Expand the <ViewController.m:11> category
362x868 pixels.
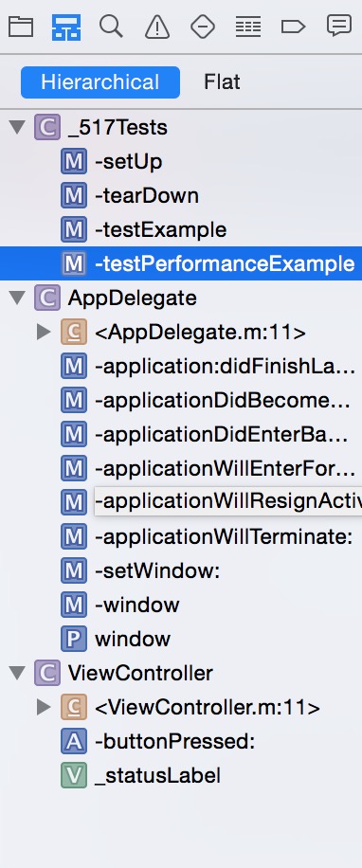[44, 707]
